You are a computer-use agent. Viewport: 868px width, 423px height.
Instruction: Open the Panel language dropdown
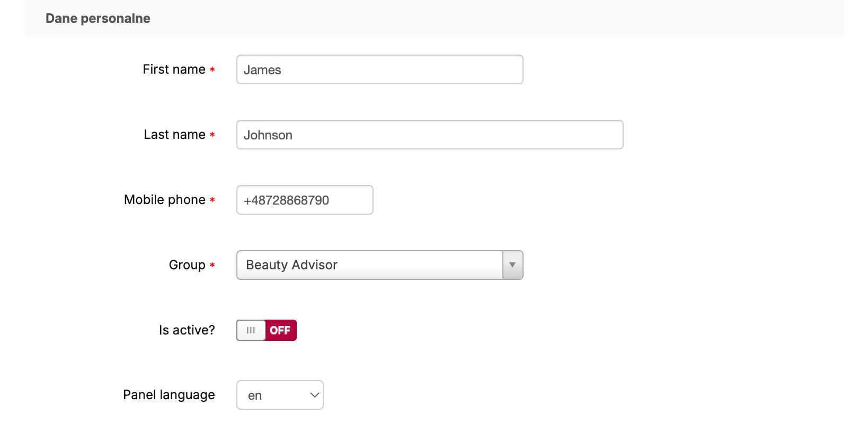[279, 395]
